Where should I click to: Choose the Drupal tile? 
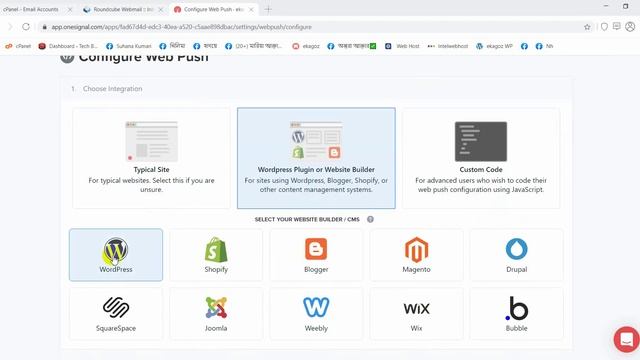[516, 255]
